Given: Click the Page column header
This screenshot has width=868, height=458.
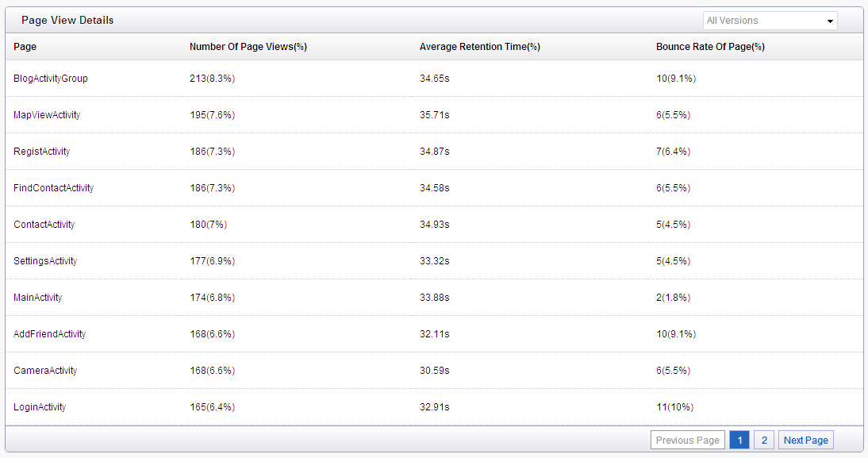Looking at the screenshot, I should pos(25,47).
